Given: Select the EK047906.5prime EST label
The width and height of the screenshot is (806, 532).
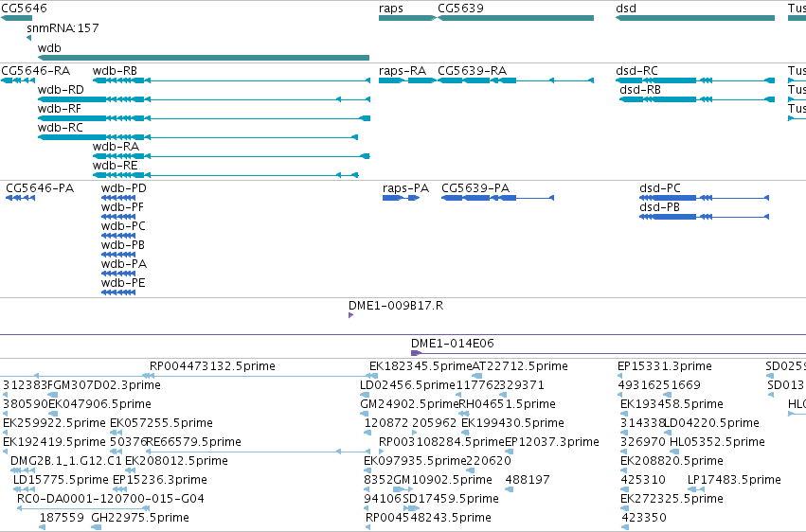Looking at the screenshot, I should 99,404.
